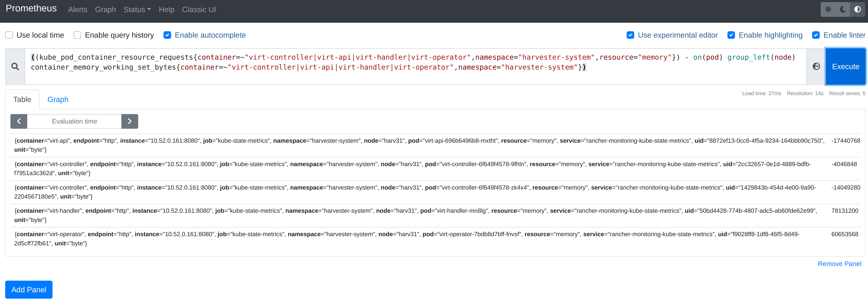Open the Alerts page
This screenshot has height=301, width=868.
(x=78, y=9)
